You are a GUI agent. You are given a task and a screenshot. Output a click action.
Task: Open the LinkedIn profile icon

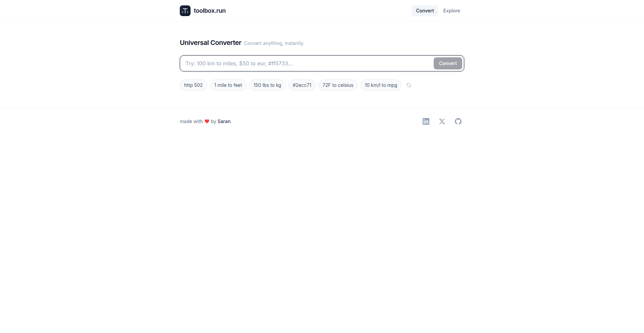(x=426, y=121)
